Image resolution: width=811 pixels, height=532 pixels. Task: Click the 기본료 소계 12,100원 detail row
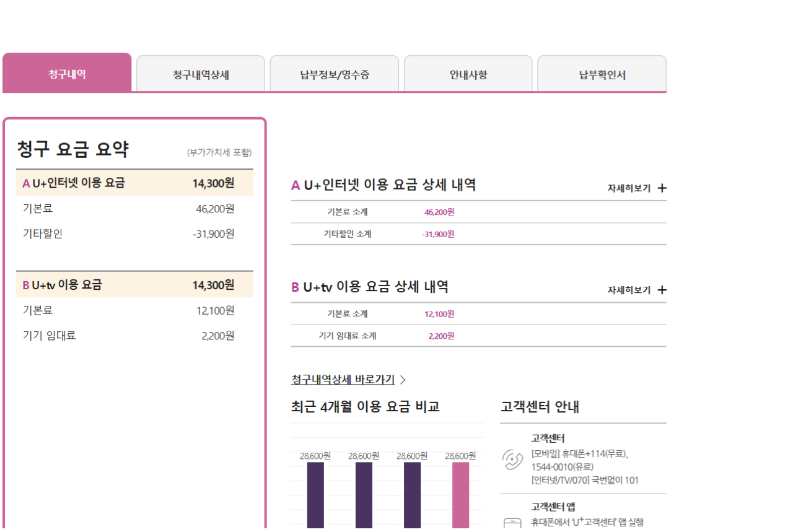click(479, 314)
